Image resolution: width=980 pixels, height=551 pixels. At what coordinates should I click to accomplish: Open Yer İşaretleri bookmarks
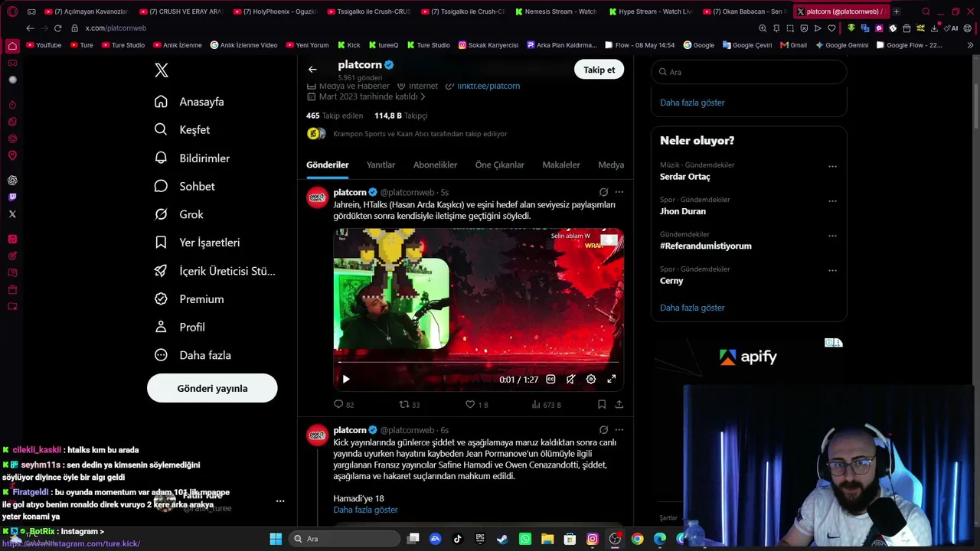tap(198, 243)
